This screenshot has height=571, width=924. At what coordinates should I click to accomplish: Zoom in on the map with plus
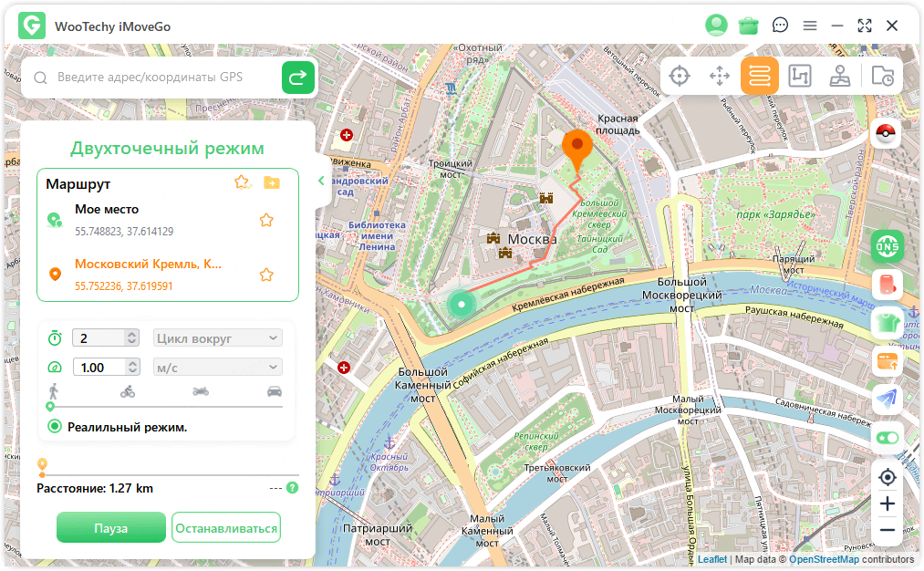(x=887, y=504)
